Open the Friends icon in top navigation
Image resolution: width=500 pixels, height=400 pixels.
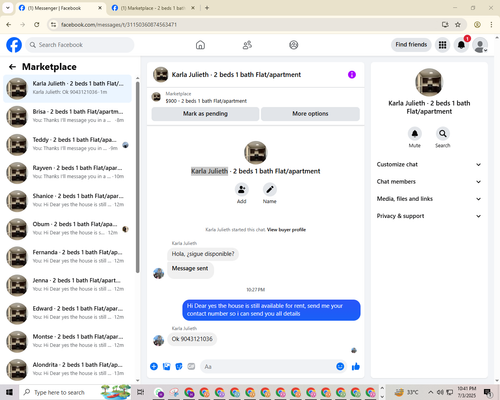(247, 45)
